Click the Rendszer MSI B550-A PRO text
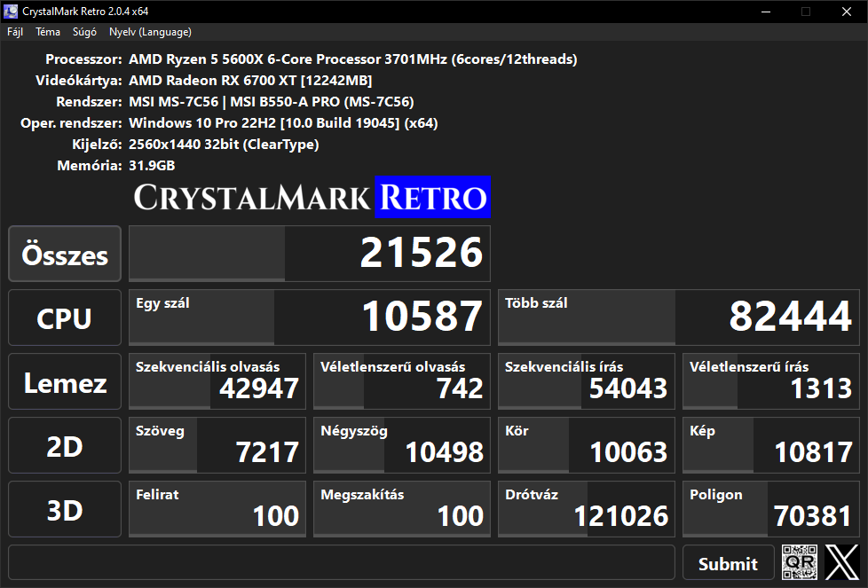 pyautogui.click(x=272, y=102)
